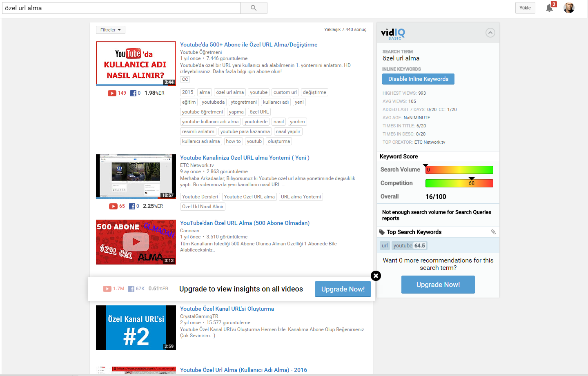Click the search magnifier button
Screen dimensions: 588x376
pyautogui.click(x=254, y=8)
